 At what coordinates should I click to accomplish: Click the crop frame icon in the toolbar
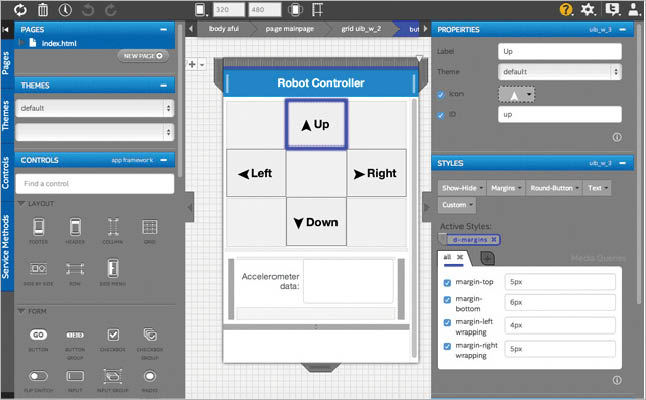[x=317, y=9]
